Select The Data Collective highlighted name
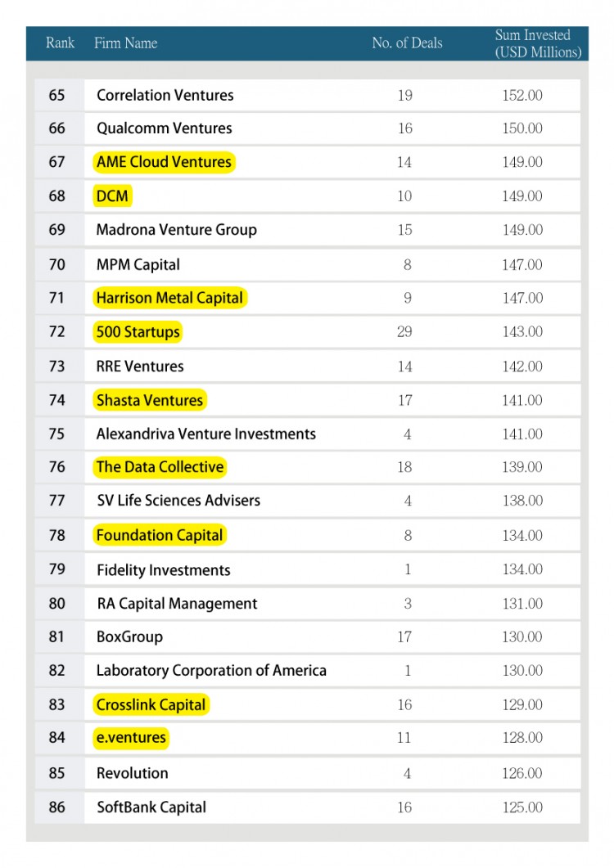614x868 pixels. pos(160,467)
